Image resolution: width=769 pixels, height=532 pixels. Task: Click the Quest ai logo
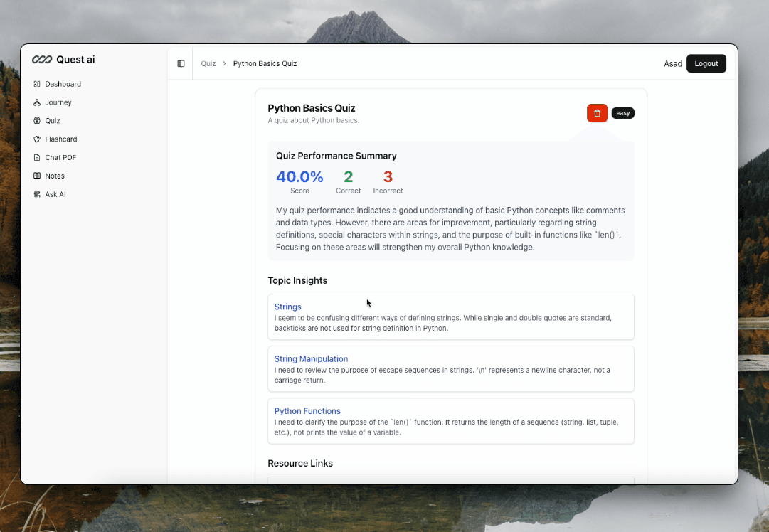coord(63,60)
